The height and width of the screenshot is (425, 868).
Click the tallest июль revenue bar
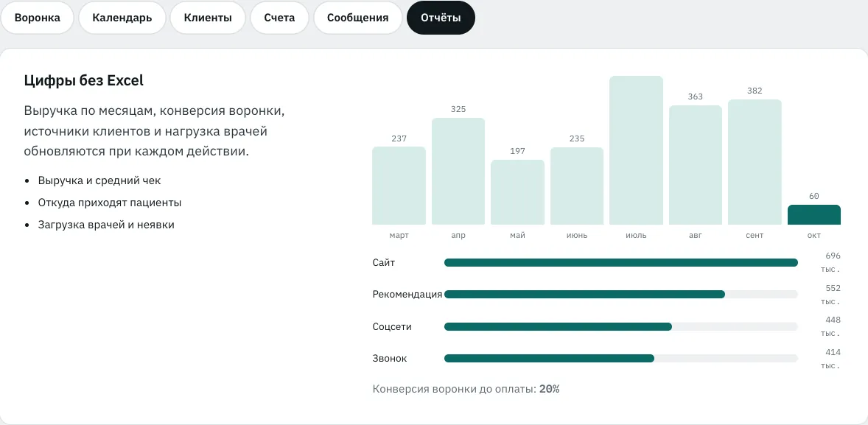tap(636, 150)
